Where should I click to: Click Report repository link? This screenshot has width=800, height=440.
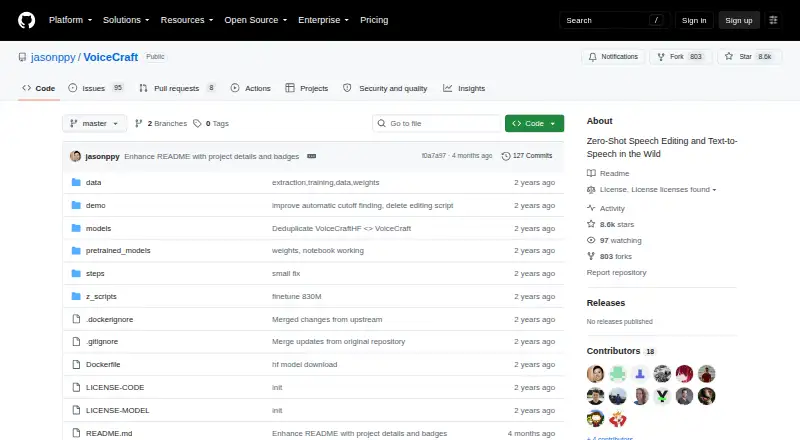[616, 273]
